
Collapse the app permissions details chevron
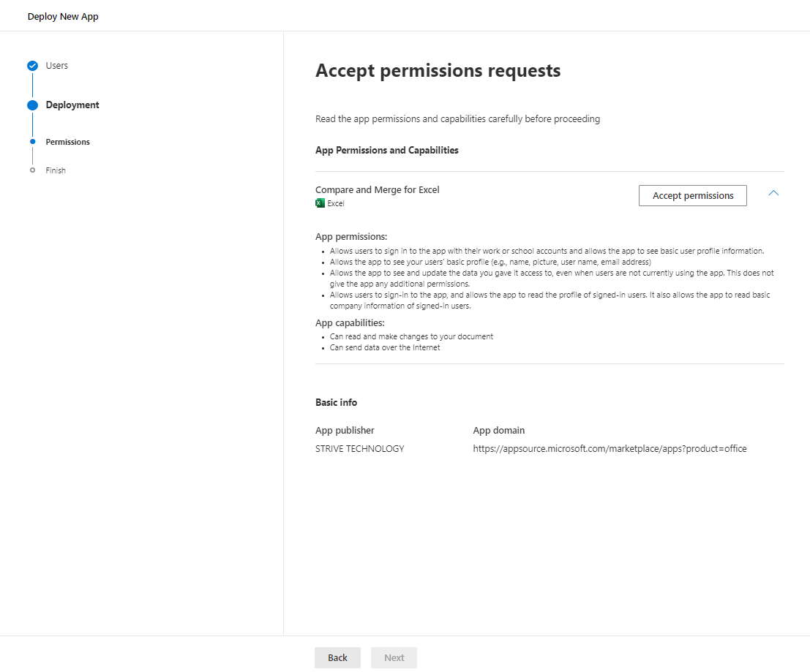tap(773, 192)
